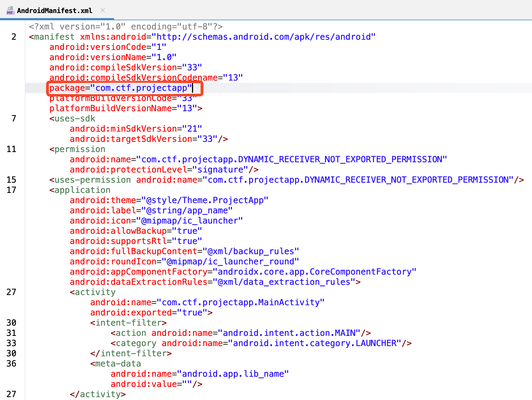Click the xml version declaration line
This screenshot has width=532, height=400.
pos(126,27)
